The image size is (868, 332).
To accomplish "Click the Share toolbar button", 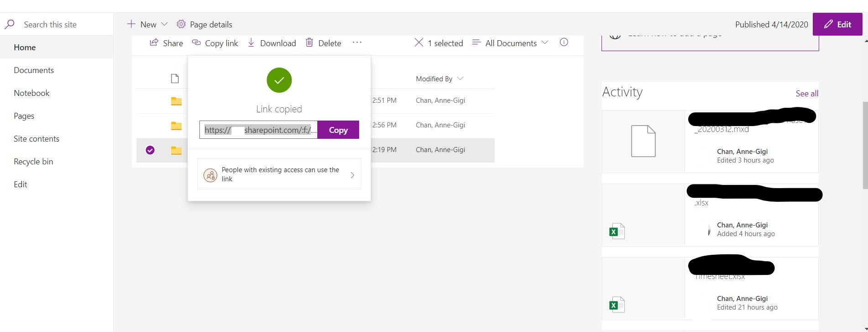I will click(x=166, y=43).
